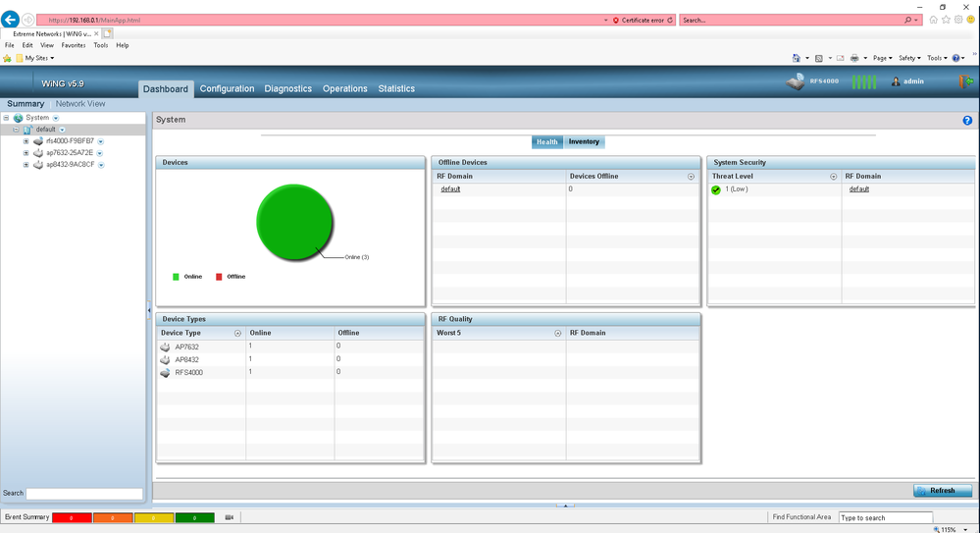
Task: Click the browser address bar URL
Action: [94, 20]
